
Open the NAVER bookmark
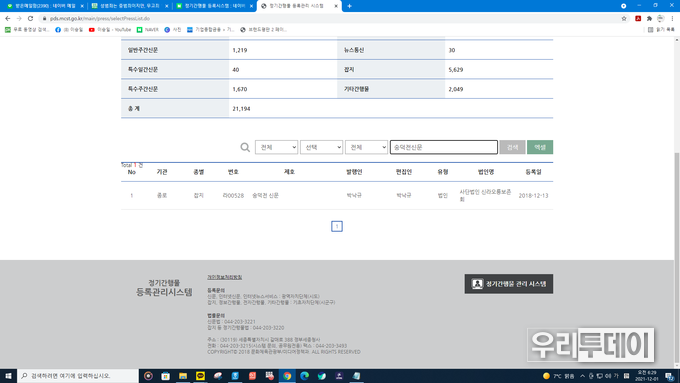[x=147, y=29]
